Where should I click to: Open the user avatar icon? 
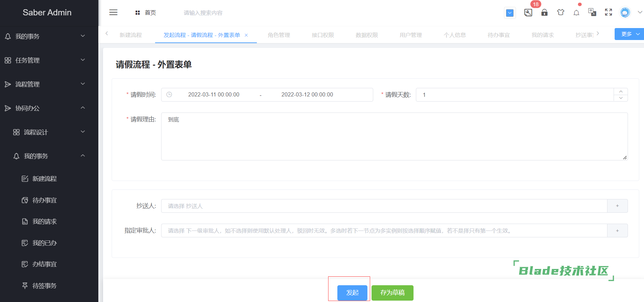tap(625, 13)
